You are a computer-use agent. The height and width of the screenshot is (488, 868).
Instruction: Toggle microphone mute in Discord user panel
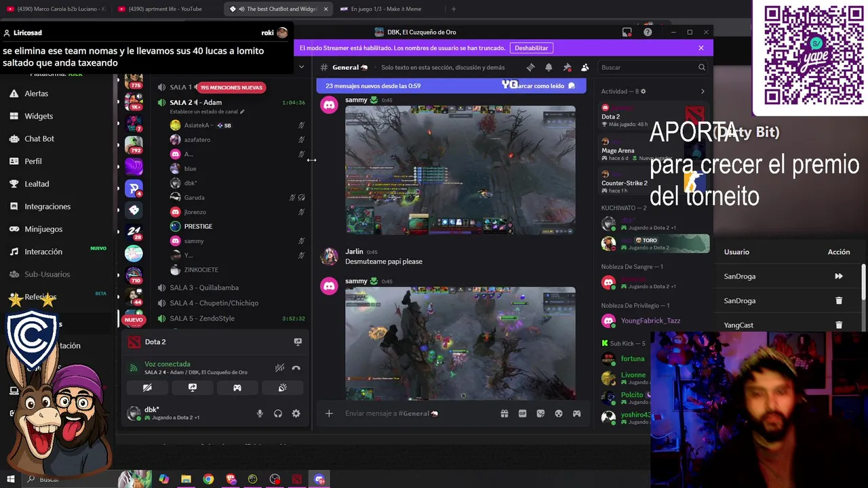[x=260, y=413]
